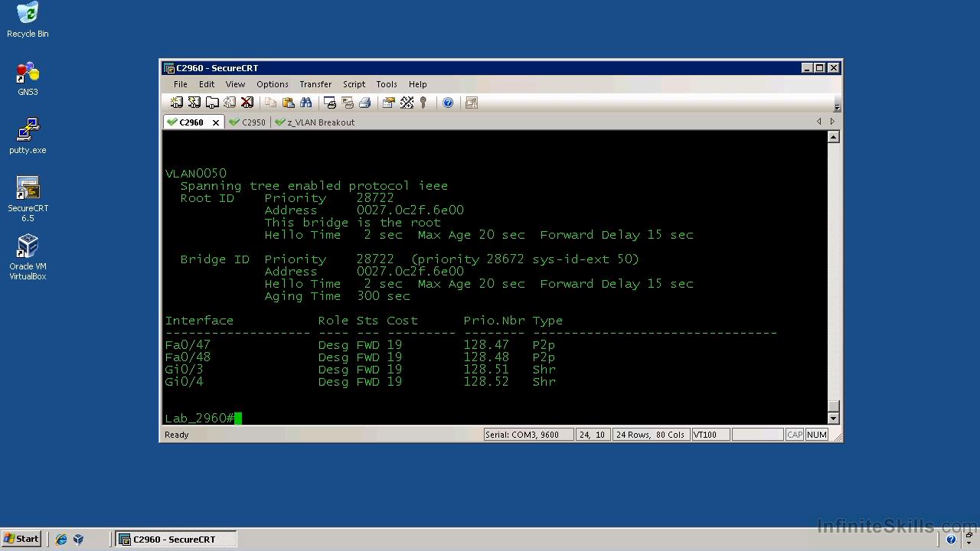Screen dimensions: 980x551
Task: Open the Tools menu
Action: [387, 84]
